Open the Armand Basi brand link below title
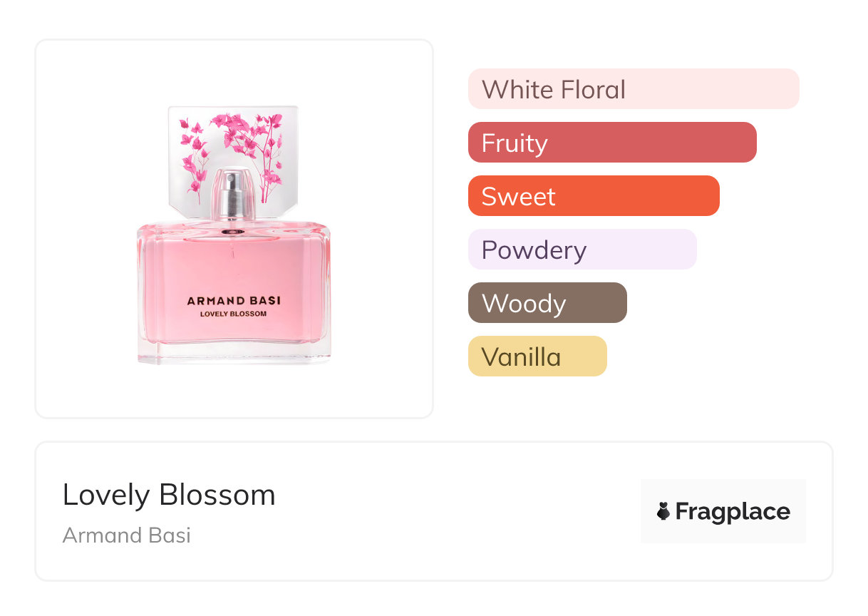Image resolution: width=868 pixels, height=616 pixels. pyautogui.click(x=127, y=535)
